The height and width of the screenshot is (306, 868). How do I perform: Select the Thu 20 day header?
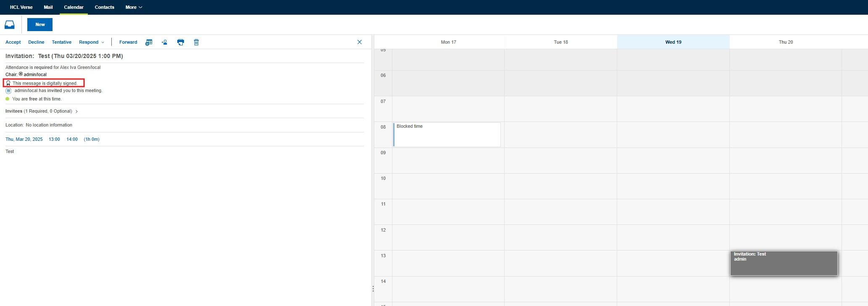coord(786,42)
